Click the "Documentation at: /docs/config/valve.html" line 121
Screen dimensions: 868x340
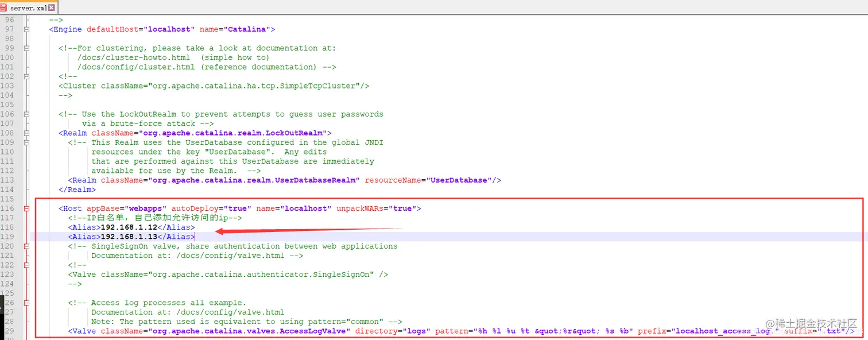197,256
